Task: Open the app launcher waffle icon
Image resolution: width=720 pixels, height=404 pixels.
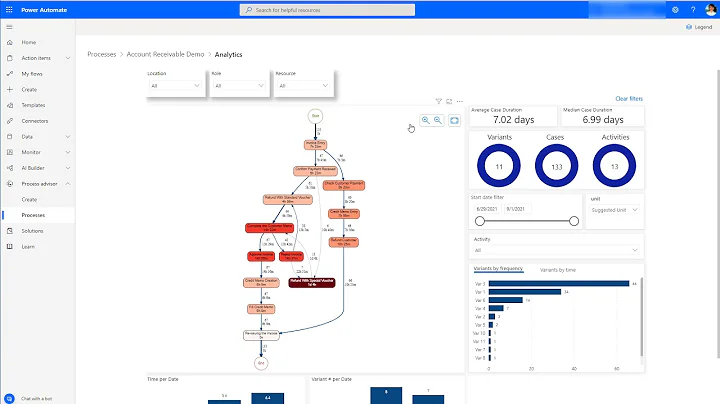Action: point(9,10)
